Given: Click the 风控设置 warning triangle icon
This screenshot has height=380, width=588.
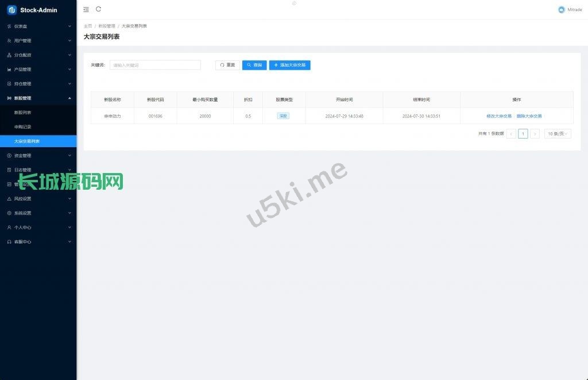Looking at the screenshot, I should (9, 199).
